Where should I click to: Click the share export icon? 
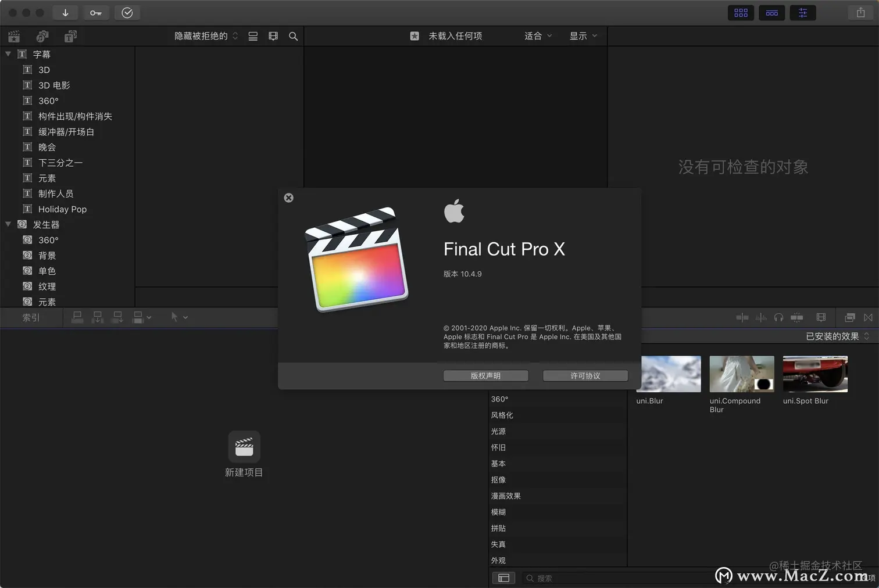pos(860,13)
